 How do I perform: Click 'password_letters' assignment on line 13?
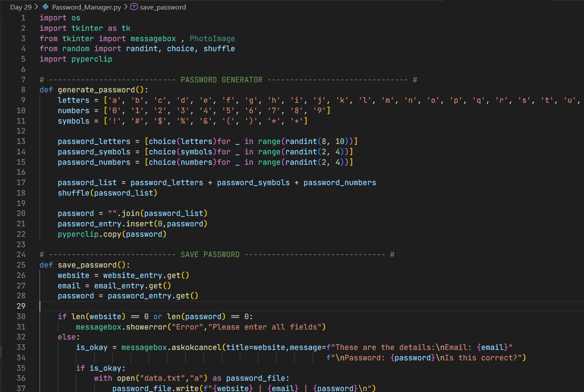pyautogui.click(x=94, y=141)
